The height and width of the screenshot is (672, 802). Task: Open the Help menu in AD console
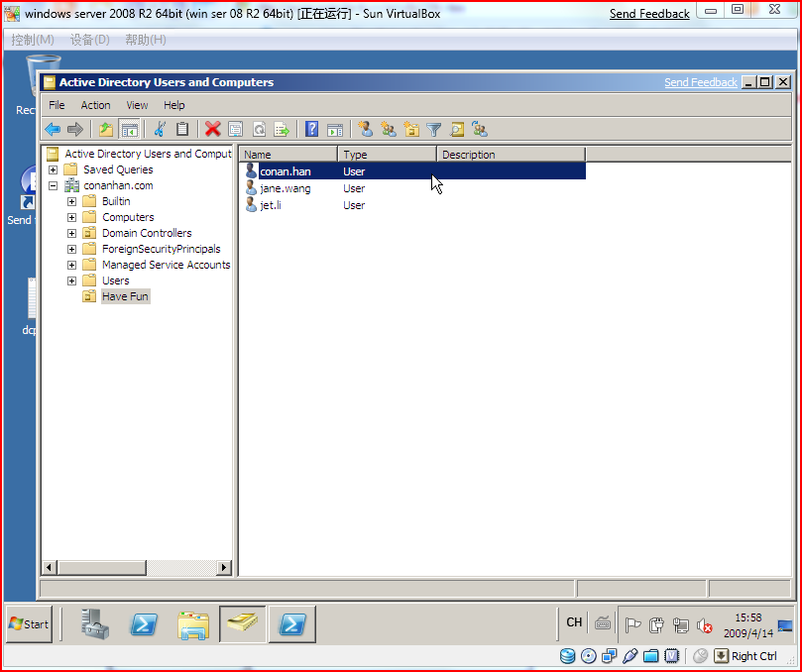coord(173,105)
